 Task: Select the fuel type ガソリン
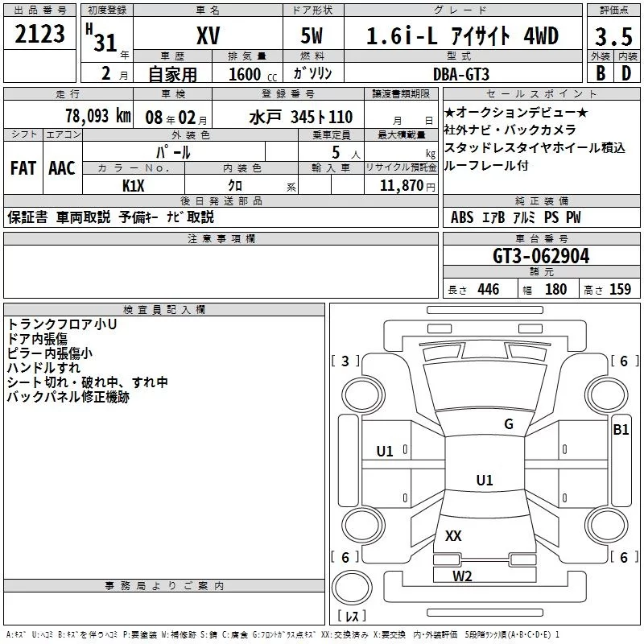click(312, 73)
